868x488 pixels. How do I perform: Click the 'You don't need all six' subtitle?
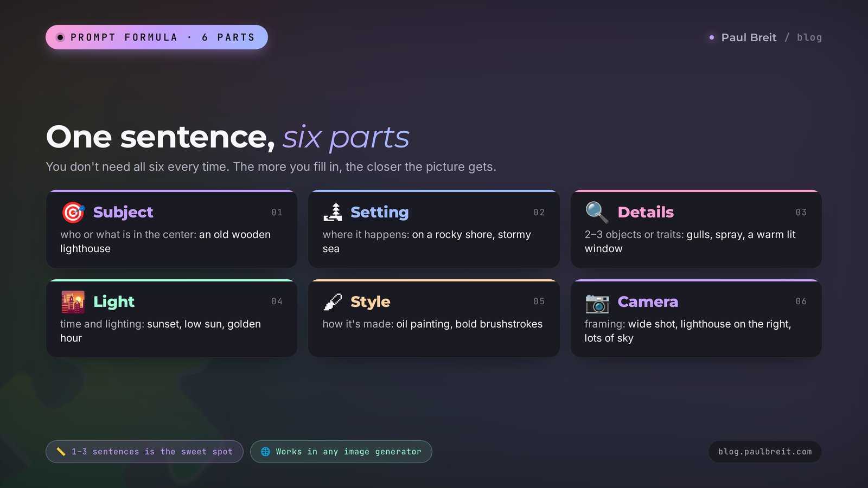271,166
